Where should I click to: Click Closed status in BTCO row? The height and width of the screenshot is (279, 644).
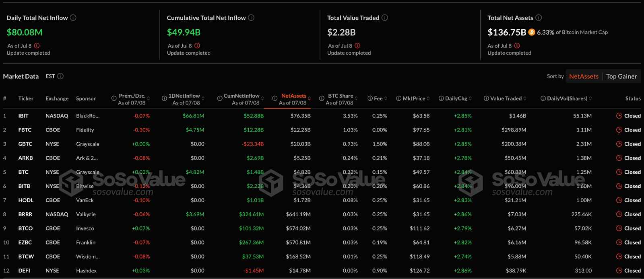(x=632, y=228)
